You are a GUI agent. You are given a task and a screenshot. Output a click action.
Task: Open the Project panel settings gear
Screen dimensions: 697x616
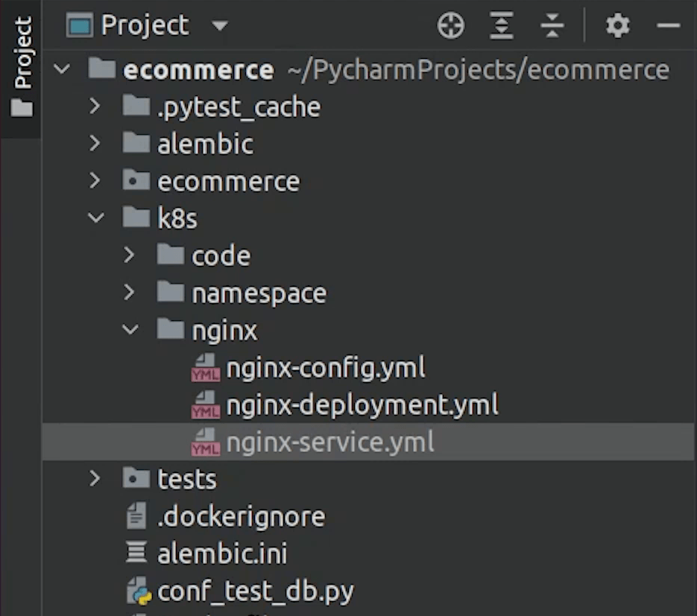pos(617,27)
